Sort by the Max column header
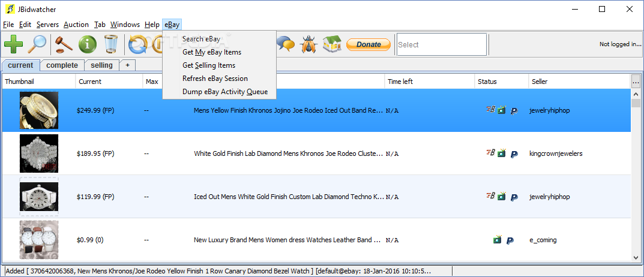 (x=152, y=82)
